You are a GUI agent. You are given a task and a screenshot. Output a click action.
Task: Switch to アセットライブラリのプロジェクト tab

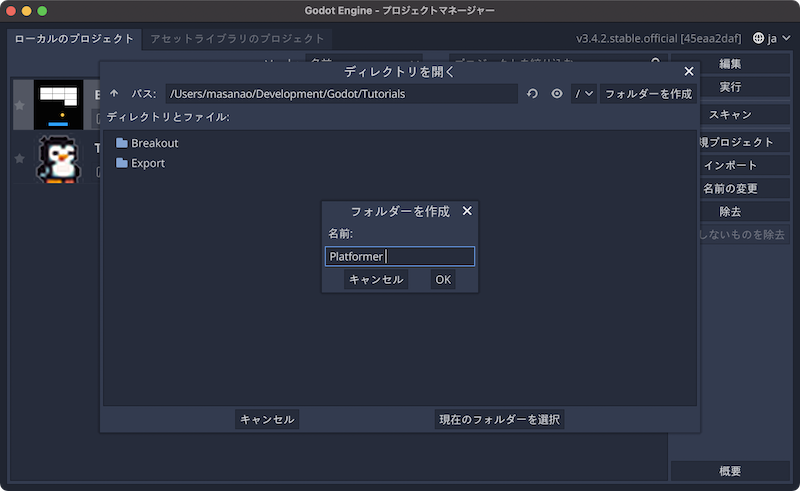(x=237, y=39)
